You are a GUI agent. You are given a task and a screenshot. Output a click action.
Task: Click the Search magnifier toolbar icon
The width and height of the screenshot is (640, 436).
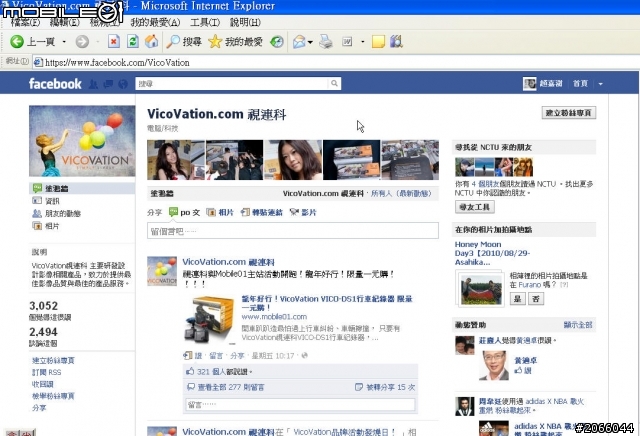pos(173,41)
